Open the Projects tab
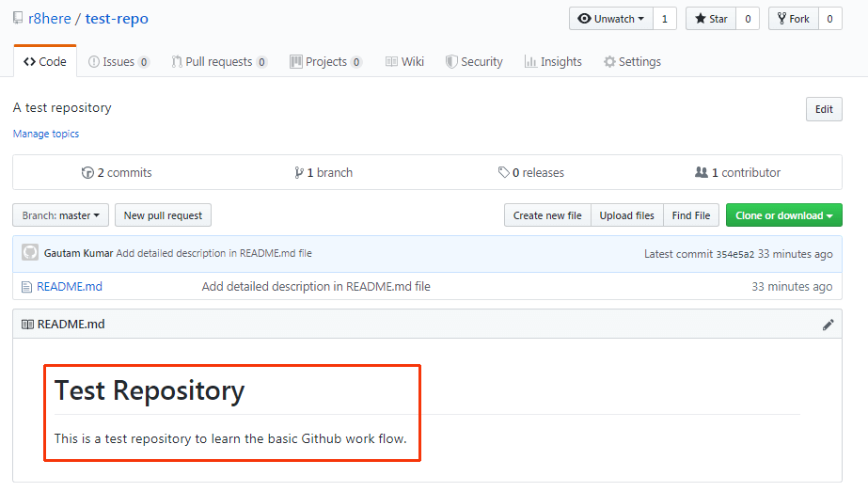The image size is (868, 492). pyautogui.click(x=326, y=61)
